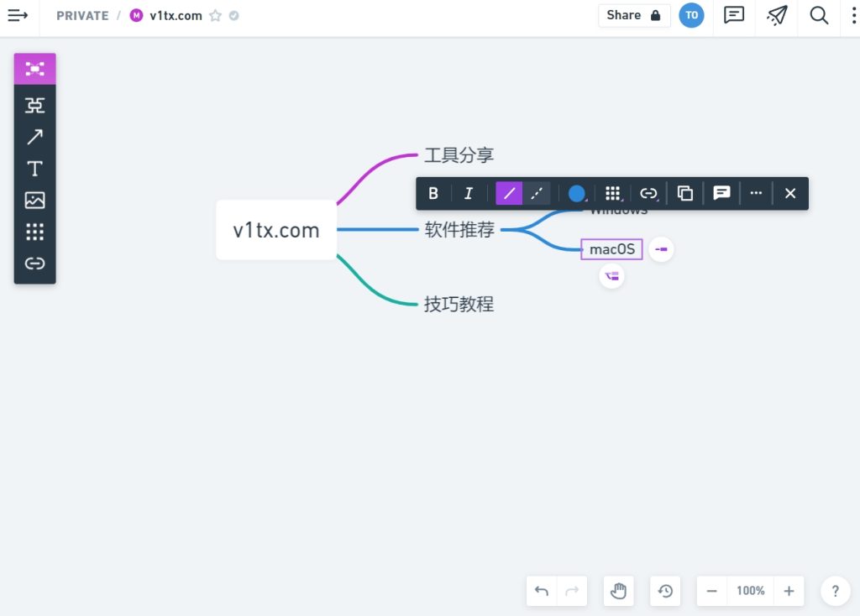The image size is (860, 616).
Task: Open the flowchart shapes tool
Action: [x=34, y=105]
